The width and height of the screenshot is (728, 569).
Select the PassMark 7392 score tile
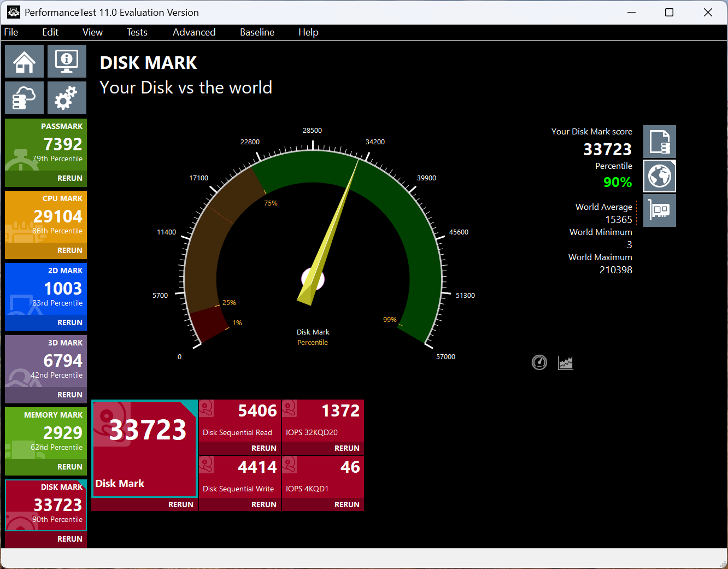tap(46, 145)
